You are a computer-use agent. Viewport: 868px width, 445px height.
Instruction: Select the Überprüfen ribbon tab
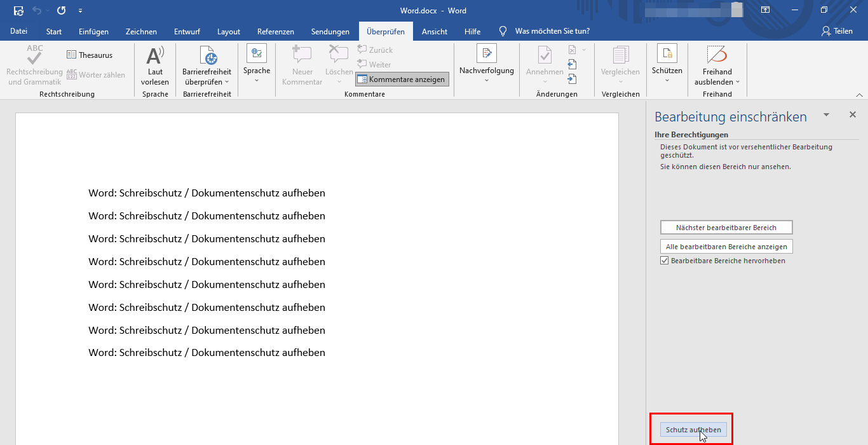point(386,31)
